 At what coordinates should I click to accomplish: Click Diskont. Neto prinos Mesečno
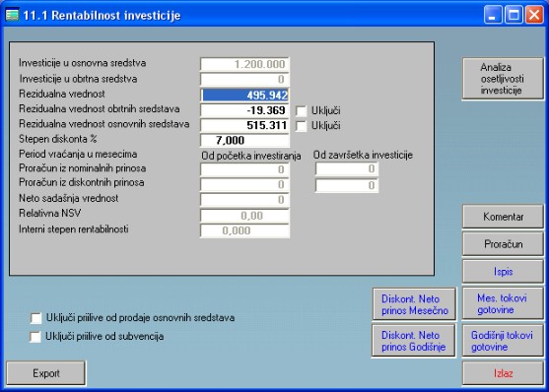tap(414, 304)
